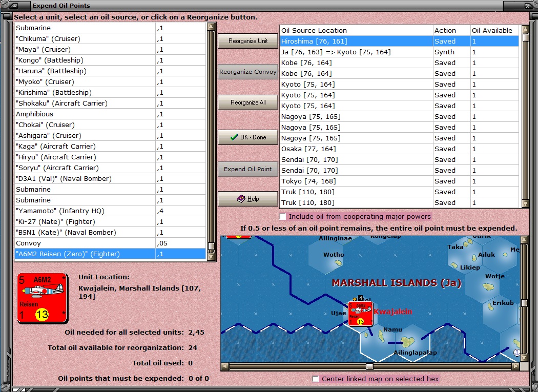Click Wotje island on the map
The image size is (538, 392).
point(488,285)
